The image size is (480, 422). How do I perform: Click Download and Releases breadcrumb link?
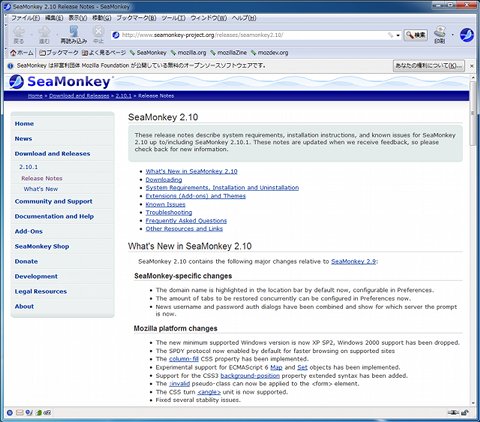coord(79,96)
